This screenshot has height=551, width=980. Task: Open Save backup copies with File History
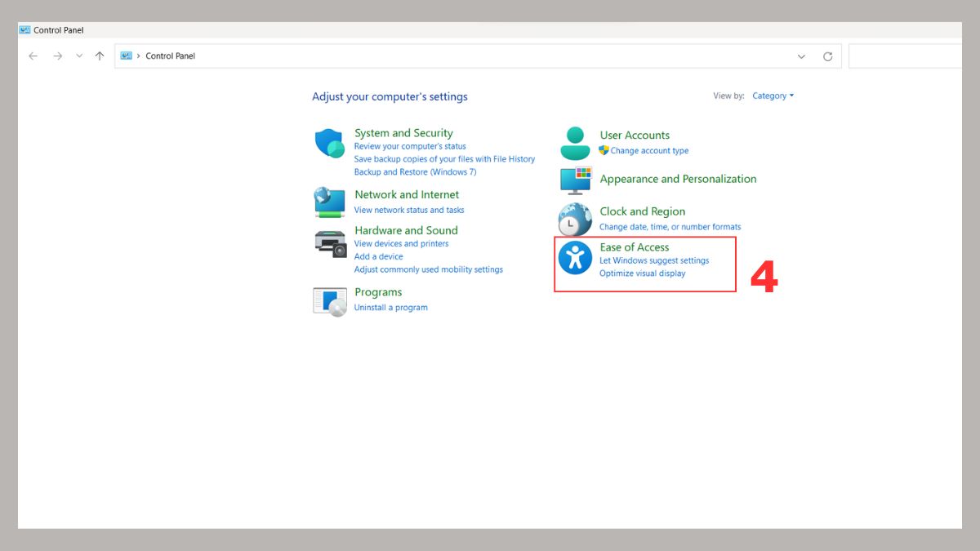[x=444, y=159]
